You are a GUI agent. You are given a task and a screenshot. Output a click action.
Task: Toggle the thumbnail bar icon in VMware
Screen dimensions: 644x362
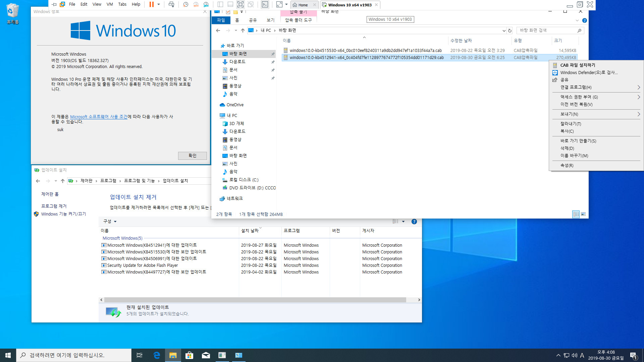point(230,4)
